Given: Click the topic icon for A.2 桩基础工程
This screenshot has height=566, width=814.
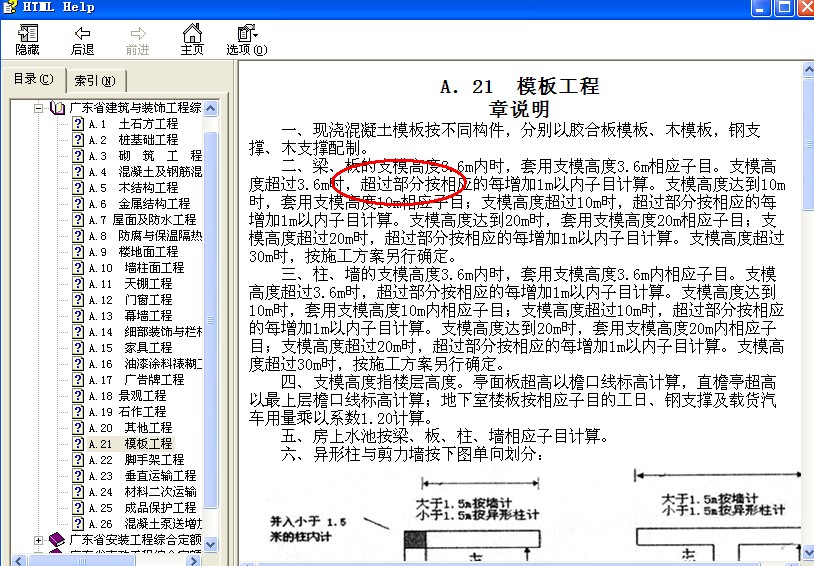Looking at the screenshot, I should tap(78, 140).
